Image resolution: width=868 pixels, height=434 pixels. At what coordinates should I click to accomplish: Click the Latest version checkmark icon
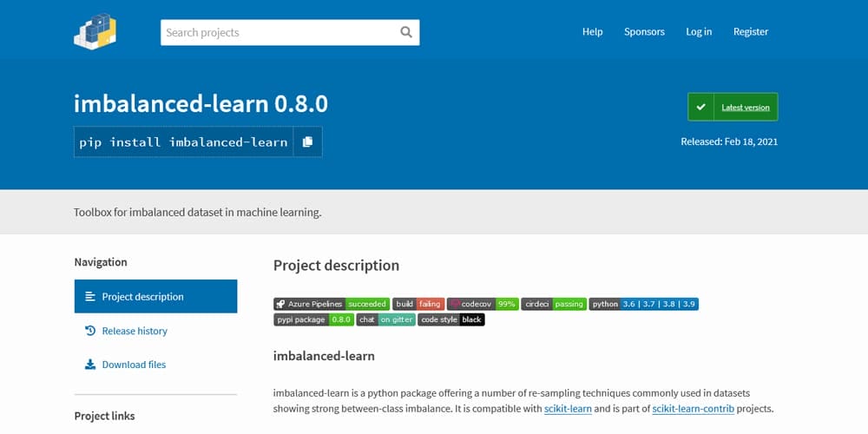[700, 107]
